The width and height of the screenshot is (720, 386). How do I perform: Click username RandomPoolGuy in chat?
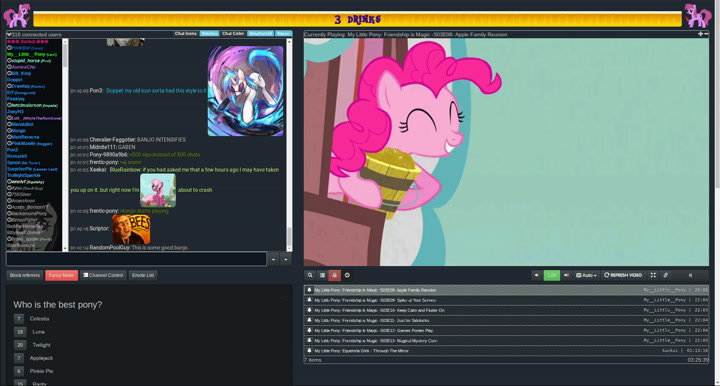click(x=110, y=248)
